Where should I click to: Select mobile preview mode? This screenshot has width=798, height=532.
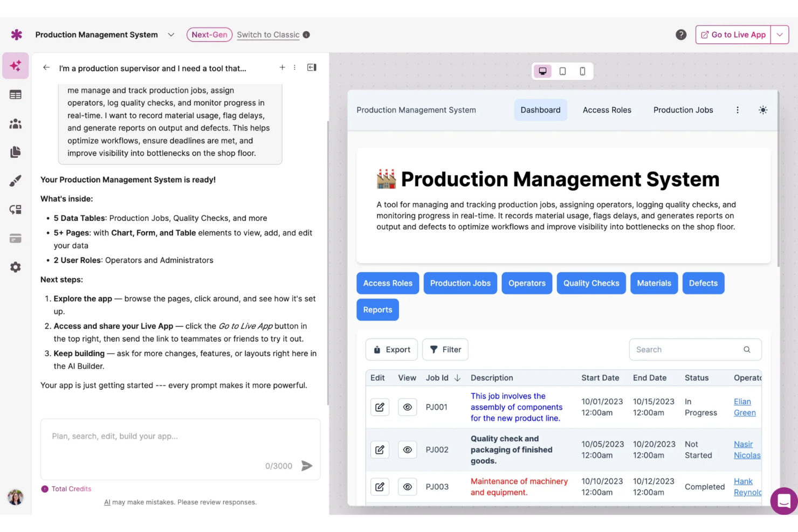click(x=582, y=71)
